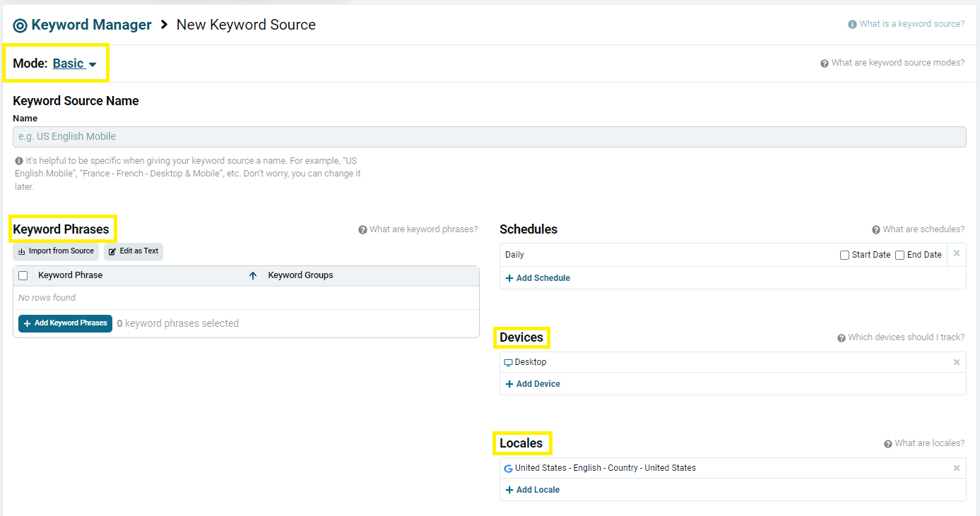
Task: Open 'What are keyword phrases?' help
Action: (x=418, y=229)
